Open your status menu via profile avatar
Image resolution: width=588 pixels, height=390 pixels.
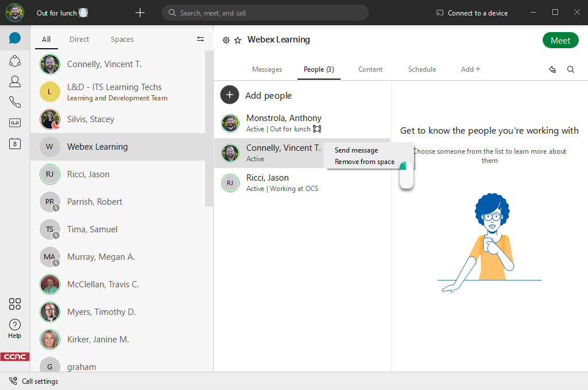[14, 12]
